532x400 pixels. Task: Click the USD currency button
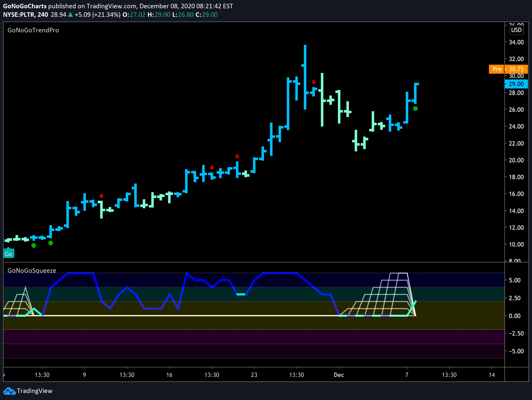pos(516,30)
